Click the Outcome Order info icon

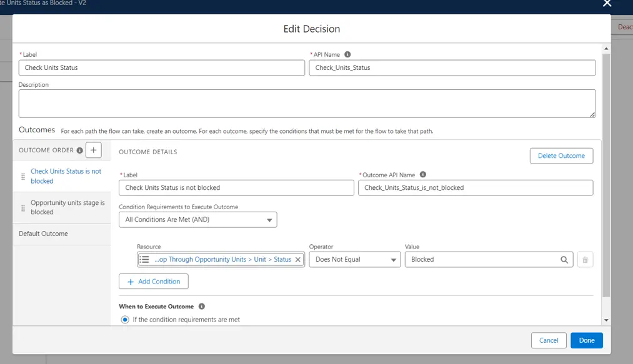(79, 150)
